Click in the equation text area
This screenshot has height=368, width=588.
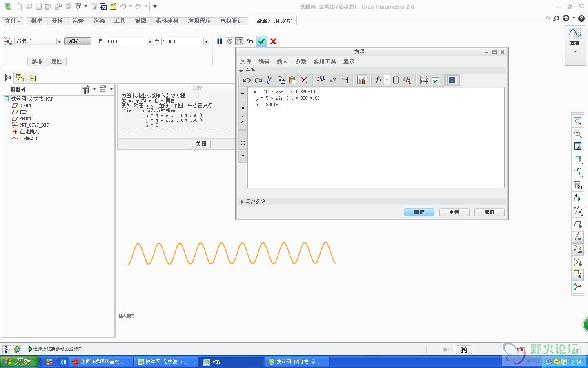376,137
